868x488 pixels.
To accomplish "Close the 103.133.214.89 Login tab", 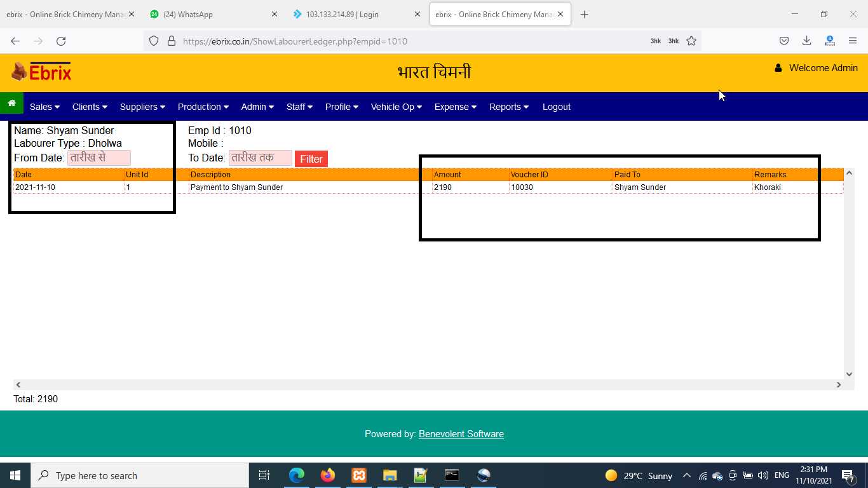I will [x=417, y=14].
